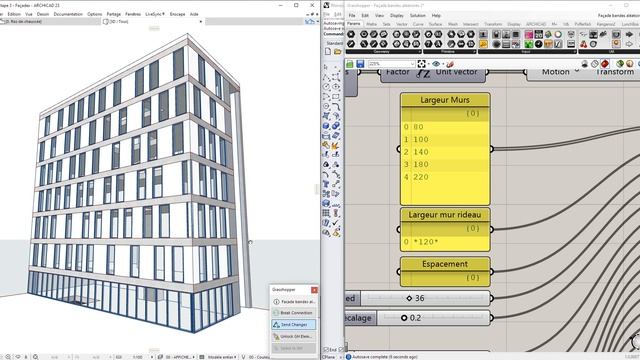Open Grasshopper Edit menu
Viewport: 640px width, 360px height.
click(x=365, y=16)
